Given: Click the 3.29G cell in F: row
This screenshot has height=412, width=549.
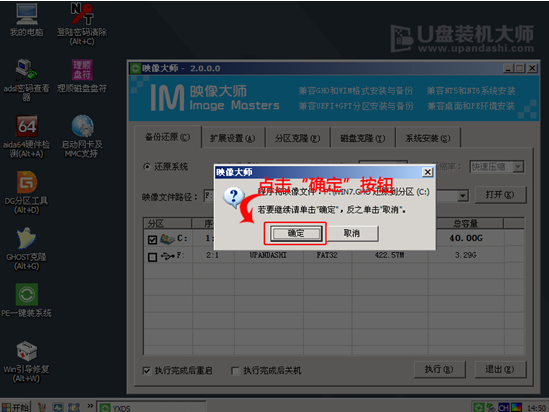Looking at the screenshot, I should (x=466, y=255).
